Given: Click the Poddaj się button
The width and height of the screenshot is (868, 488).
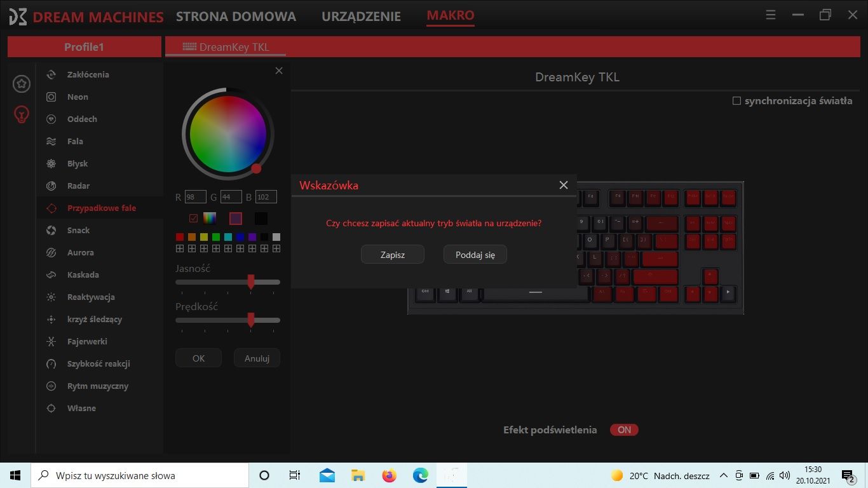Looking at the screenshot, I should [x=475, y=255].
